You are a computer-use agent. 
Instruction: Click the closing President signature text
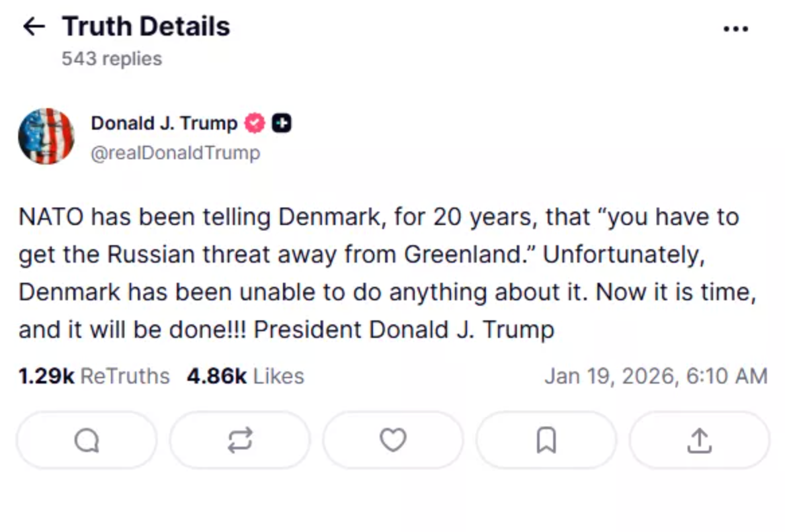point(405,330)
